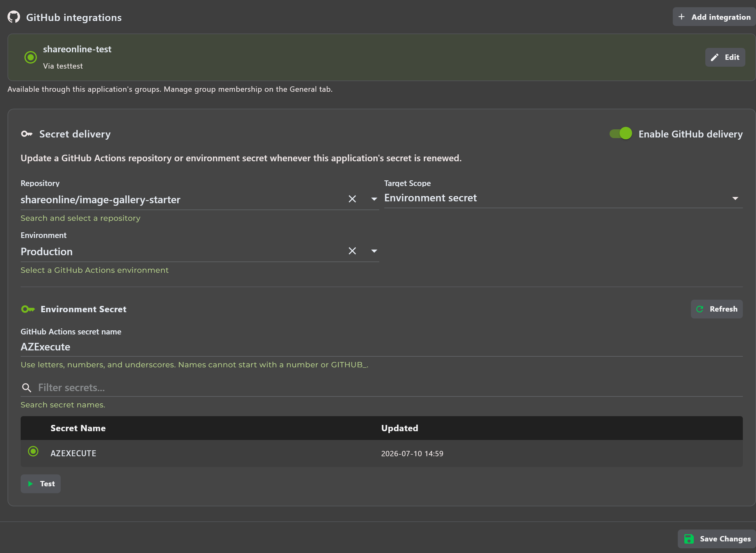756x553 pixels.
Task: Open the Repository dropdown arrow
Action: tap(374, 199)
